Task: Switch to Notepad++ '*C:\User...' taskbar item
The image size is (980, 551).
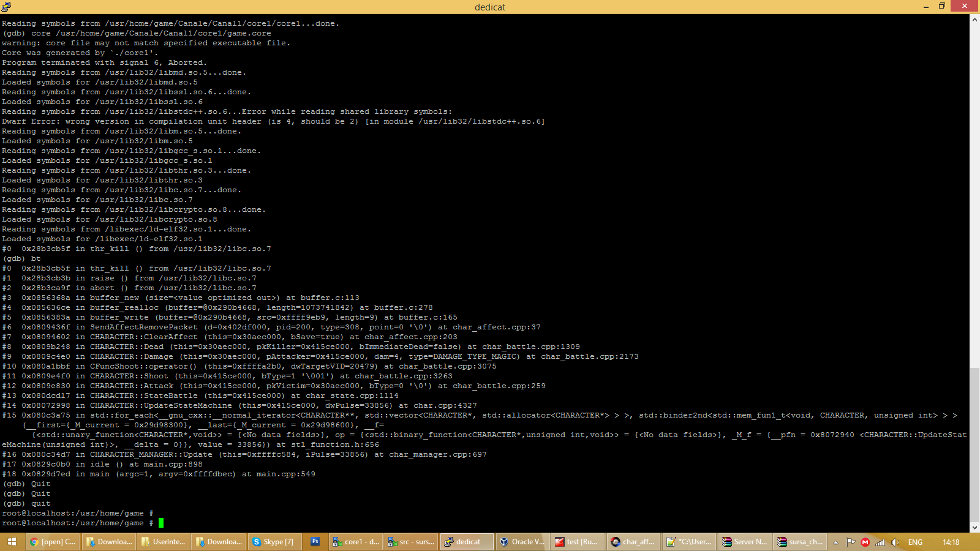Action: coord(688,542)
